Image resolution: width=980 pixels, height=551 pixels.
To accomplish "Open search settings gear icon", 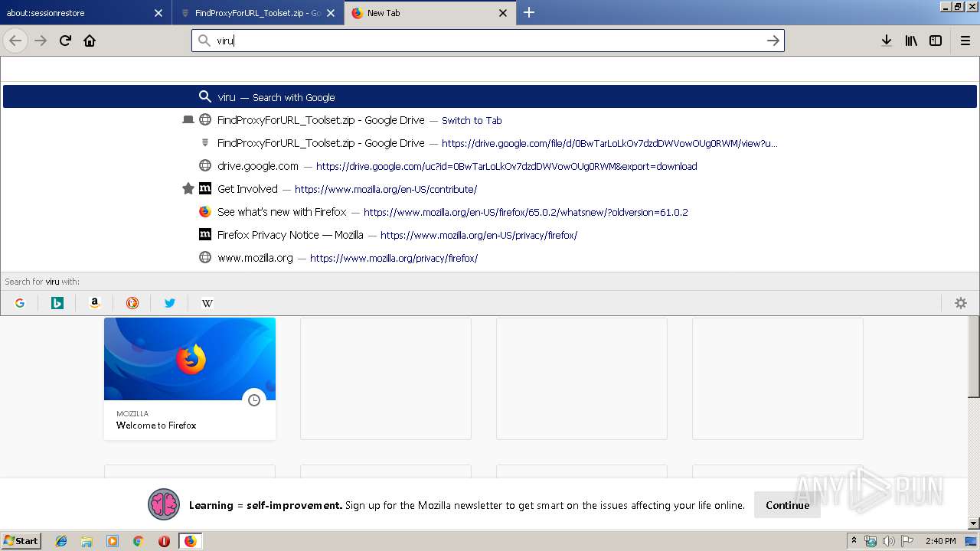I will tap(961, 303).
